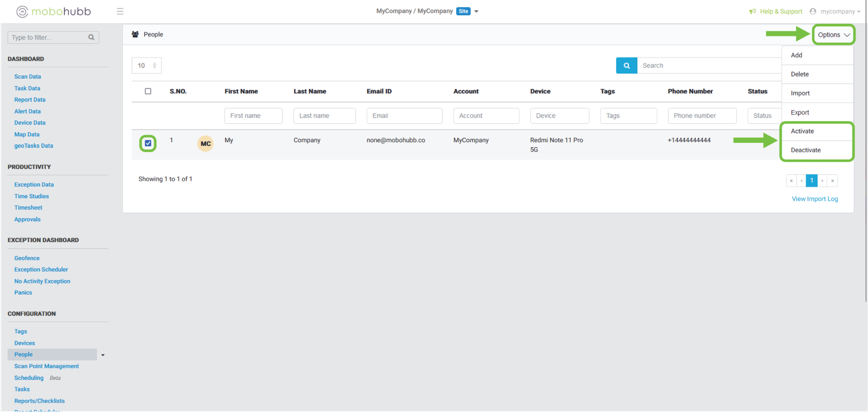Open the View Import Log link
Viewport: 868px width, 412px height.
(814, 199)
